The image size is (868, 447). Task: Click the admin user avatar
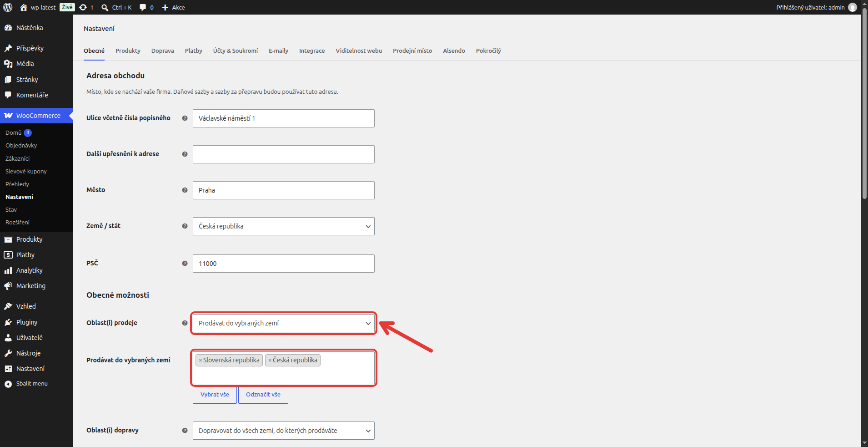[x=853, y=7]
